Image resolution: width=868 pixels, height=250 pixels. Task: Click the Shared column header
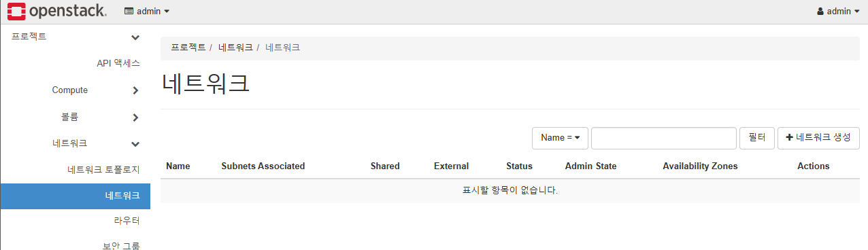(x=385, y=166)
